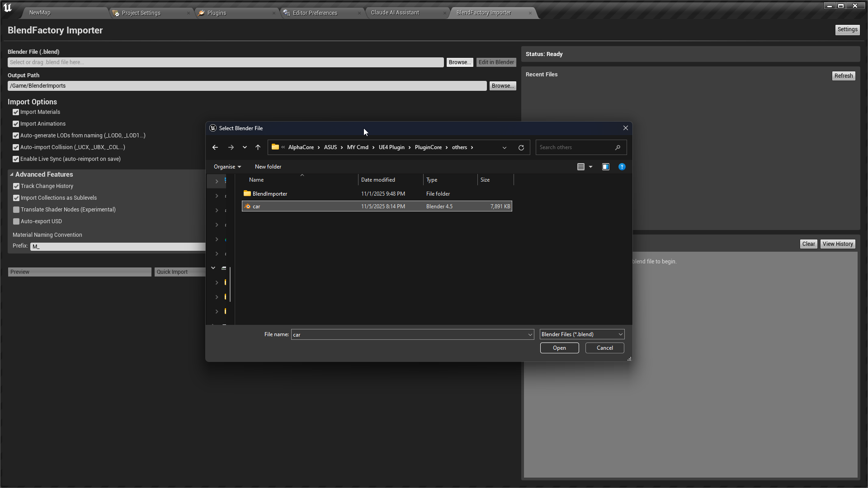
Task: Toggle the preview pane icon
Action: [606, 167]
